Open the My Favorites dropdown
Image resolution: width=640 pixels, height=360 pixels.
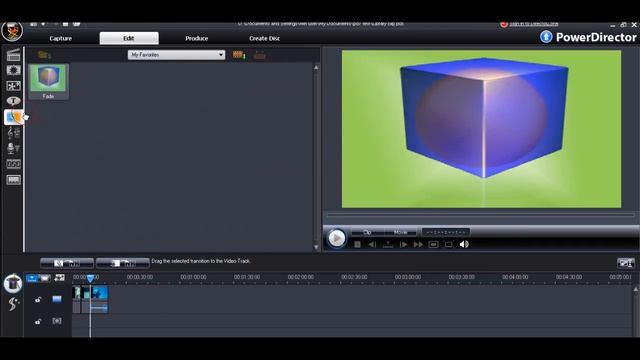pos(176,55)
